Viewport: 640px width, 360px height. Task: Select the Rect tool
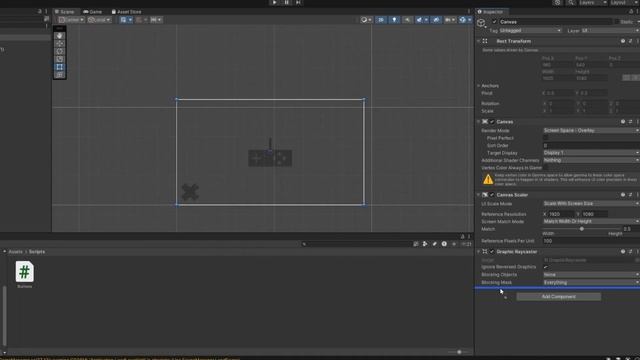click(x=60, y=67)
